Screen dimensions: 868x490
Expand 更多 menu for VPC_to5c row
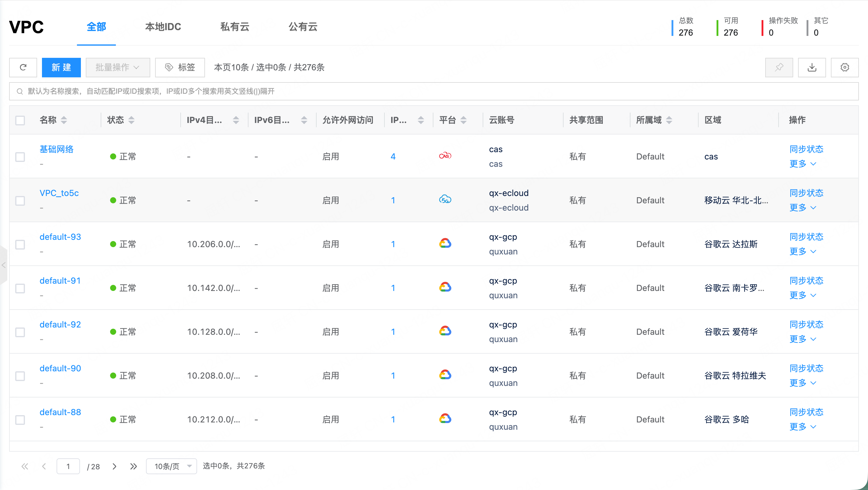coord(803,208)
